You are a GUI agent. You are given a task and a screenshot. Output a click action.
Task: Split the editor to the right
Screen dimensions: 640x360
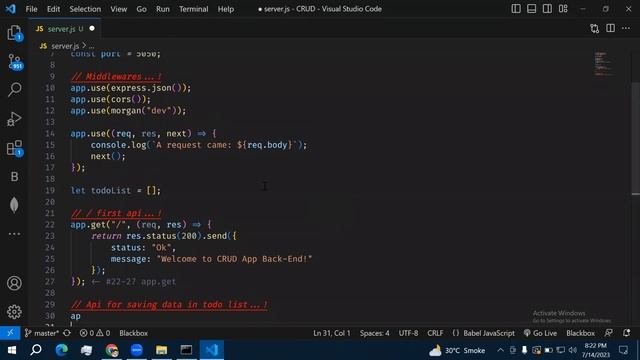(610, 28)
